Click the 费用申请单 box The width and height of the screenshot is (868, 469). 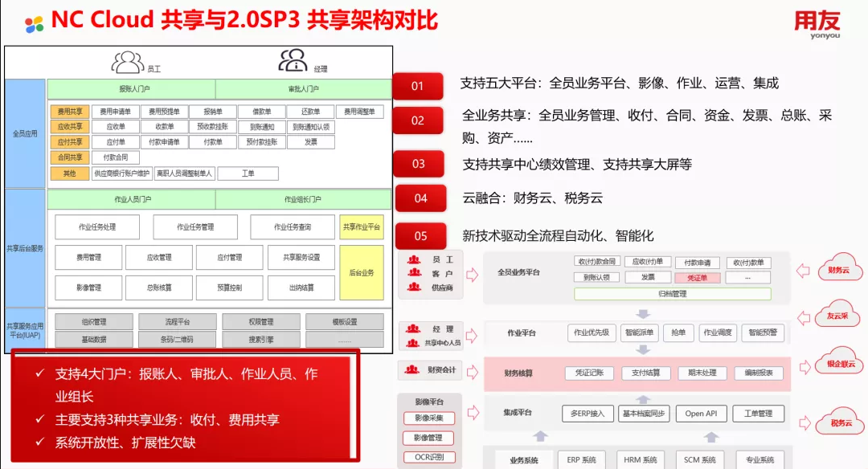116,111
